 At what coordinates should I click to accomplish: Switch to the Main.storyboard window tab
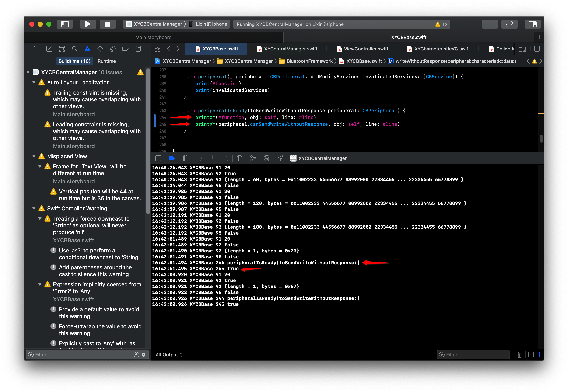click(154, 37)
